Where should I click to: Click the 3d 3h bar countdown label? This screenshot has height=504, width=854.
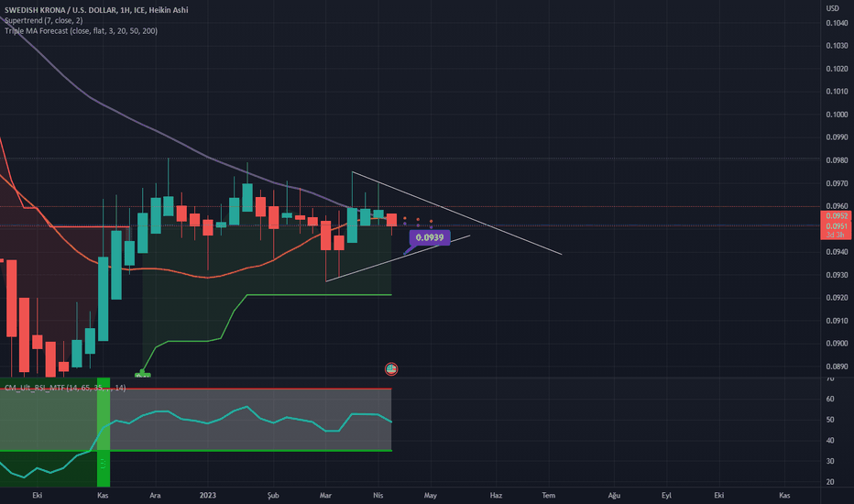click(836, 235)
